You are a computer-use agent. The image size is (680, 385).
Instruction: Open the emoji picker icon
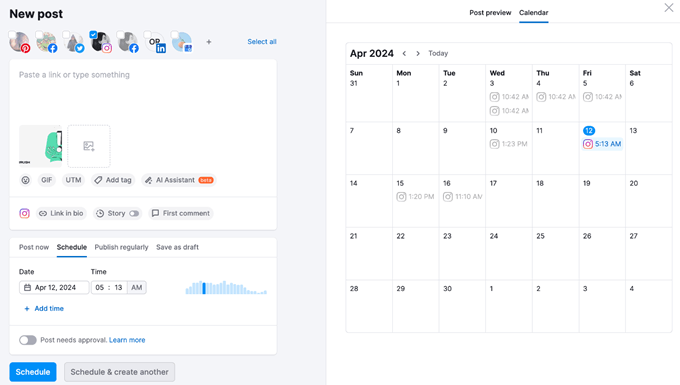(x=26, y=180)
